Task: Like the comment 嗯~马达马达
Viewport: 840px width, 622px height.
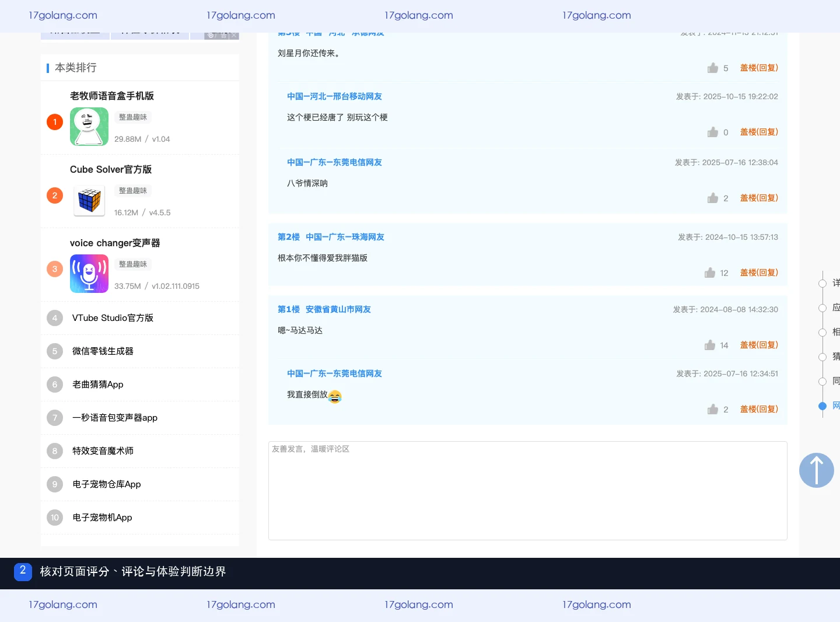Action: pyautogui.click(x=710, y=345)
